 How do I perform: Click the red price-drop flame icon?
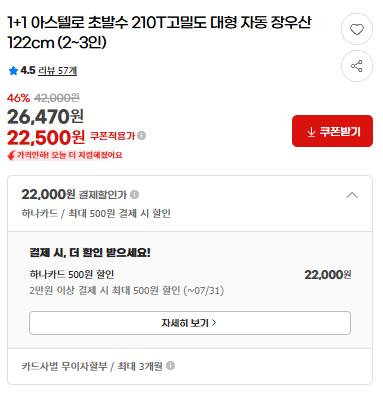click(12, 155)
